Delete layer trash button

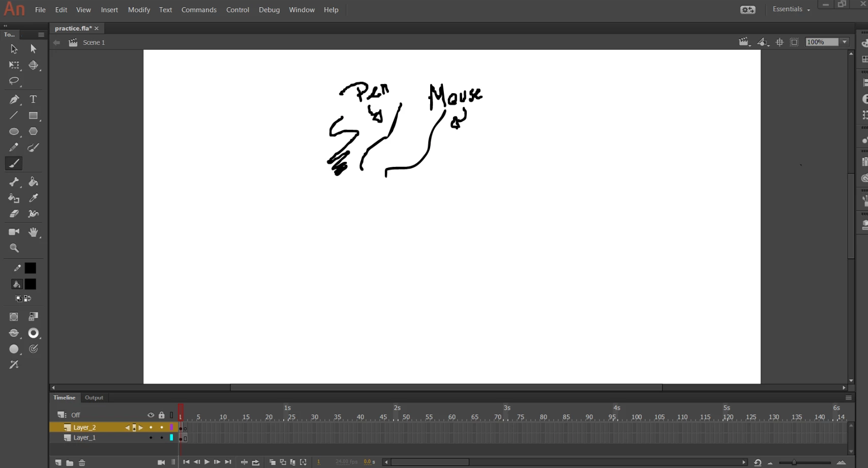pos(82,462)
